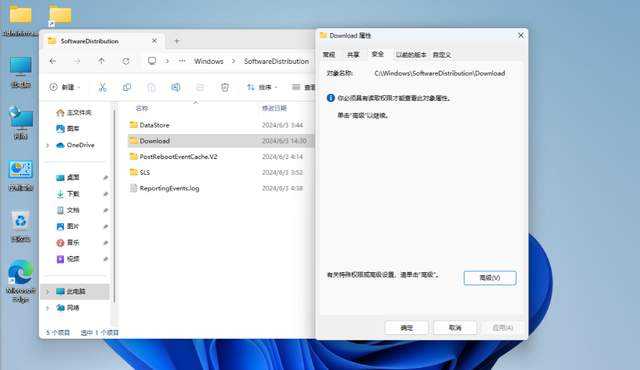Sort by the 名称 column header
This screenshot has height=370, width=640.
142,109
